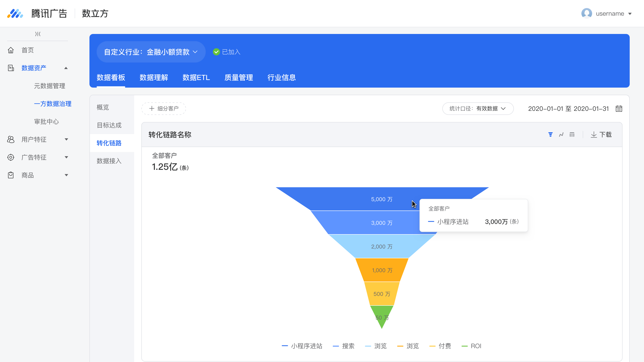Expand the 广告特征 menu arrow
The image size is (644, 362).
coord(66,157)
